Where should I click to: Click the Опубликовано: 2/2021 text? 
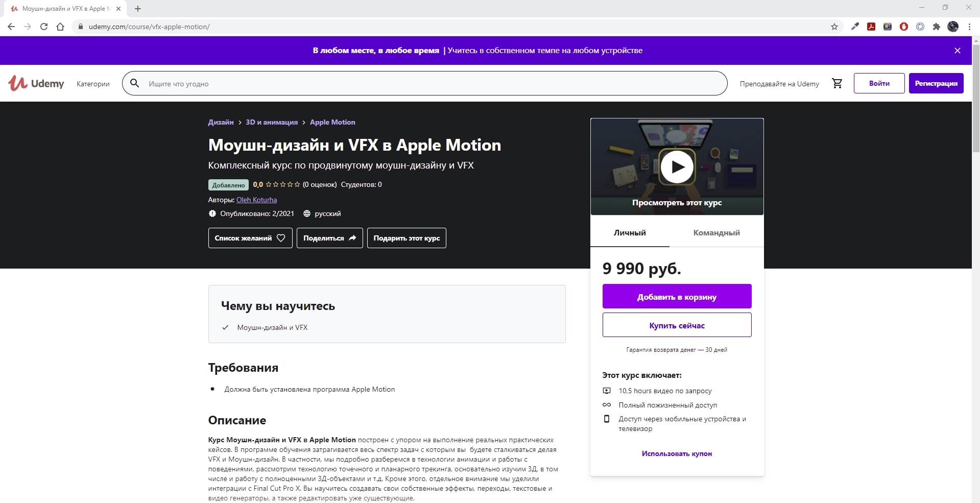pos(257,213)
